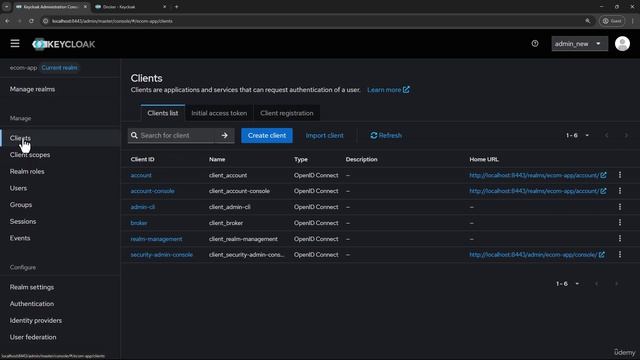Refresh the clients list

[x=386, y=136]
